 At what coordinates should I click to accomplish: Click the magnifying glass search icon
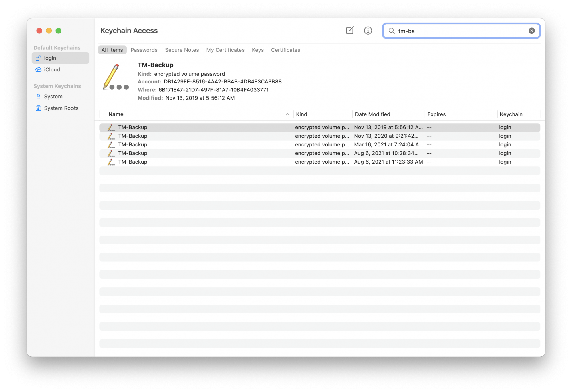click(x=392, y=31)
